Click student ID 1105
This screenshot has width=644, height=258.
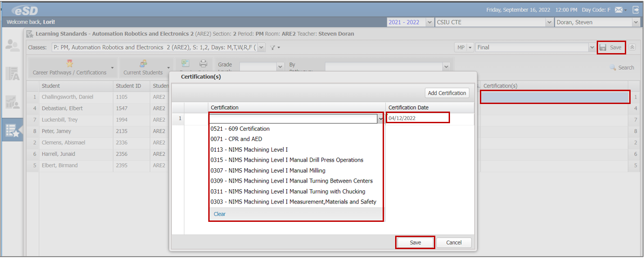tap(122, 97)
